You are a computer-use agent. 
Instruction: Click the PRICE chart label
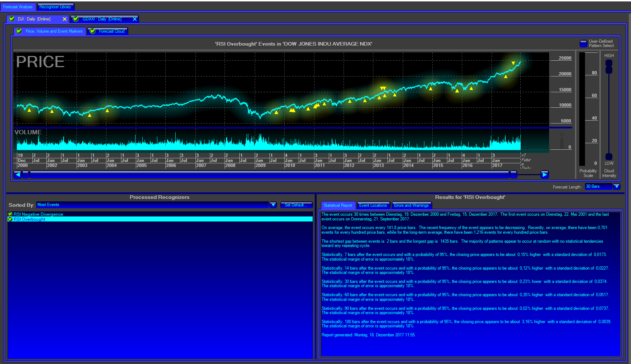[40, 62]
